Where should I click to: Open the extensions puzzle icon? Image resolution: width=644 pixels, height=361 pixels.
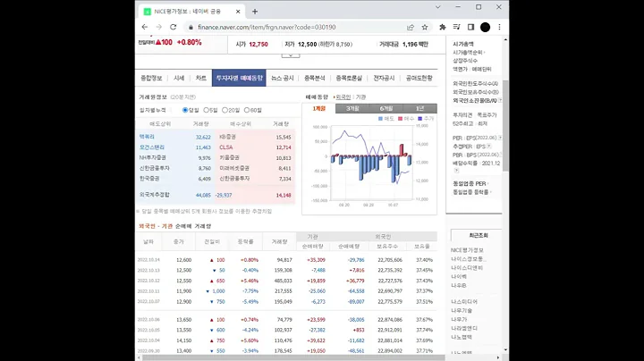443,27
